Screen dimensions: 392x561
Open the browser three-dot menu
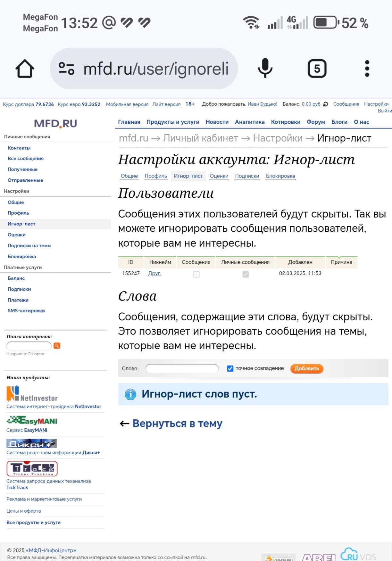click(367, 69)
